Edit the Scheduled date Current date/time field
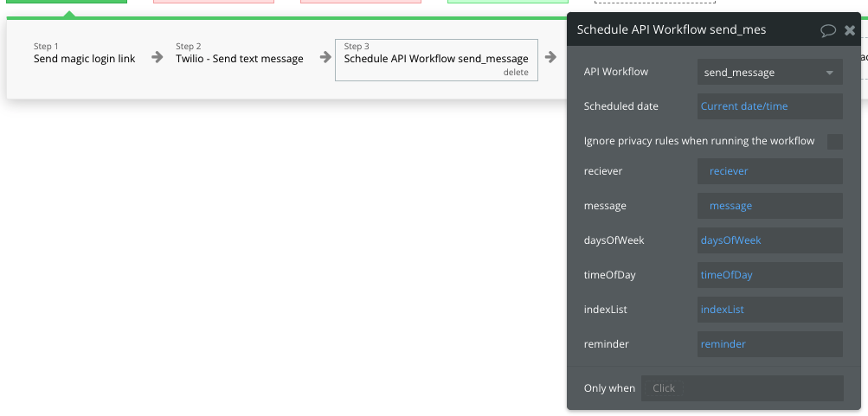 (769, 106)
